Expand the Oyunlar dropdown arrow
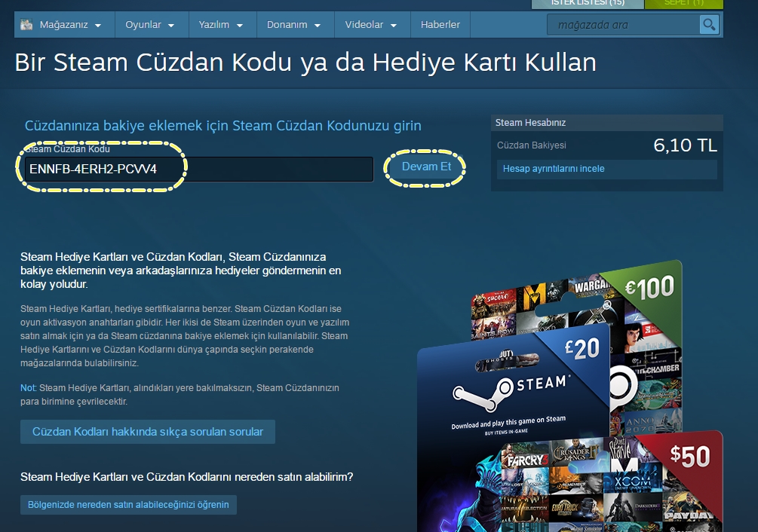 tap(171, 26)
